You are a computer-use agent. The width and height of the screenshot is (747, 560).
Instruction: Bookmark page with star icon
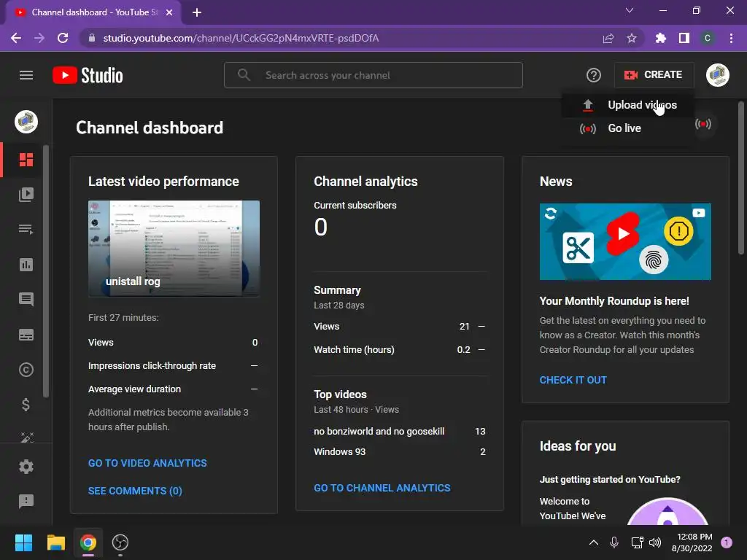(x=632, y=38)
